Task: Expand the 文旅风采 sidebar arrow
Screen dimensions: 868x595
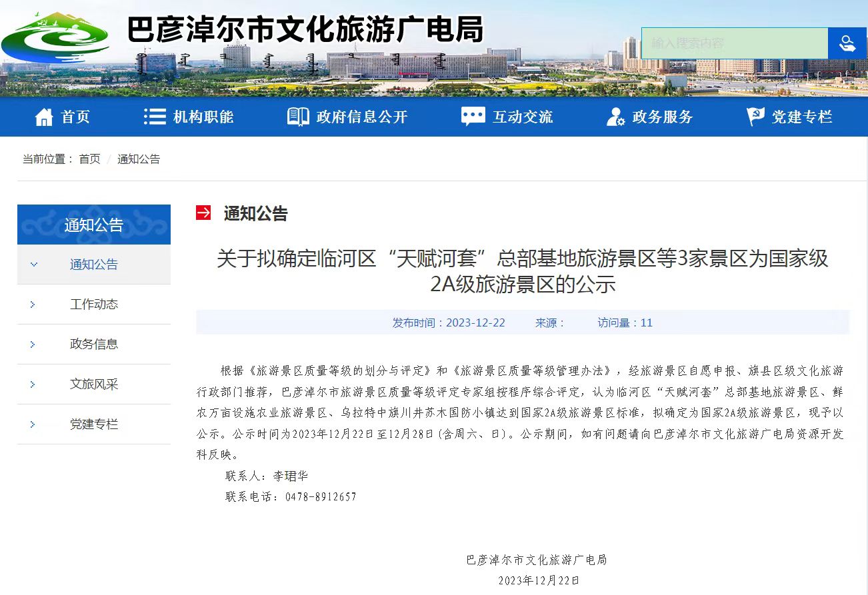Action: point(33,384)
